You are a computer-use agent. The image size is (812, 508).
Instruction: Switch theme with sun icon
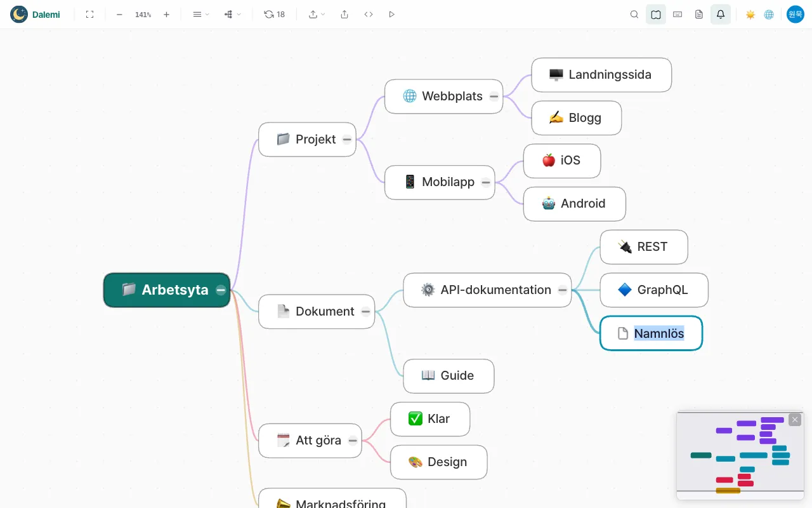pos(750,14)
